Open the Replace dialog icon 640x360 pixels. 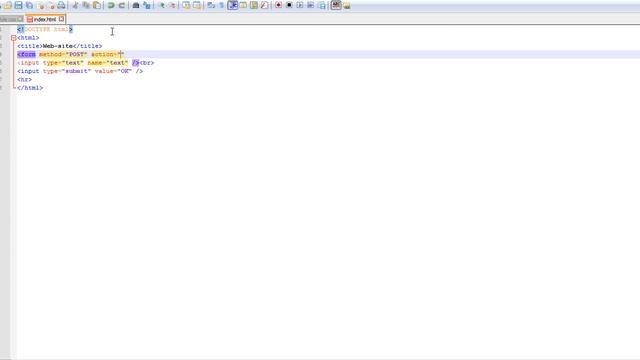click(147, 5)
